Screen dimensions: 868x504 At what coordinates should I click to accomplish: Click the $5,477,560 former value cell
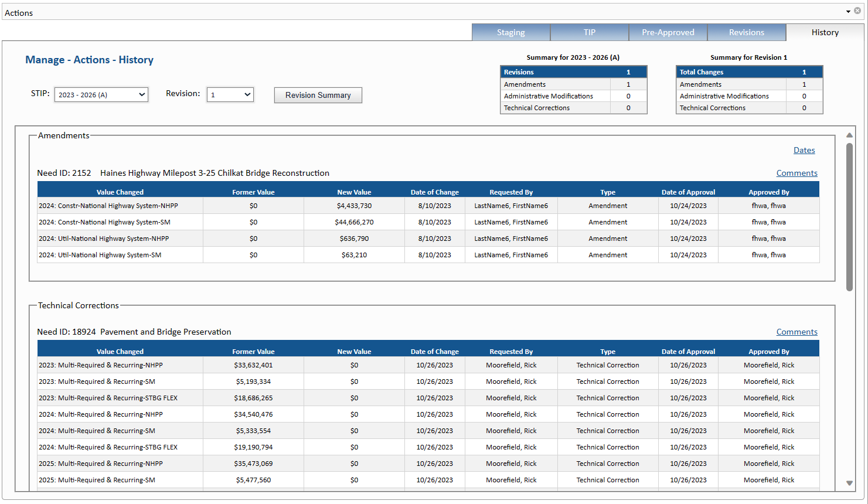(x=253, y=480)
